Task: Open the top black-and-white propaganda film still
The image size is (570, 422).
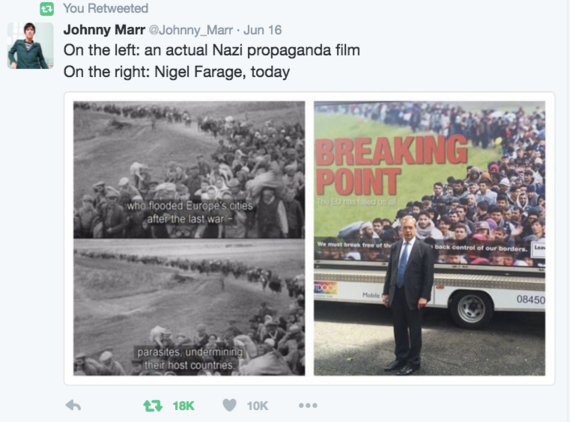Action: 189,170
